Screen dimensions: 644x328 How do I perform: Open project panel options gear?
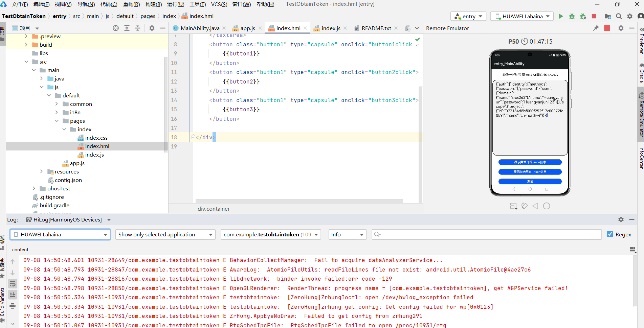pos(152,28)
